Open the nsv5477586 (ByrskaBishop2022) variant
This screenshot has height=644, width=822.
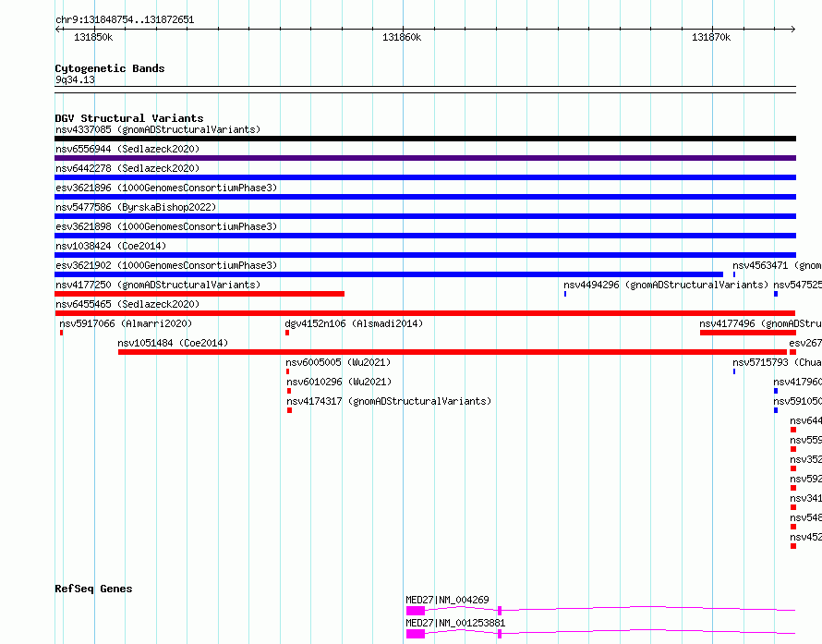click(136, 207)
